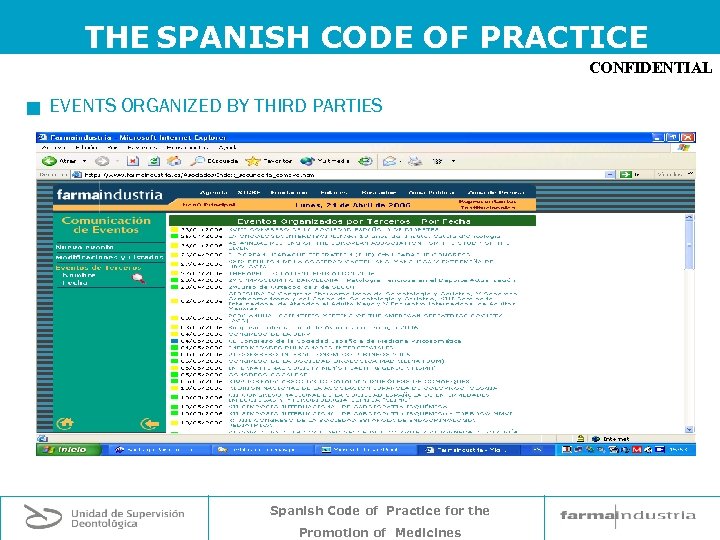Viewport: 720px width, 540px height.
Task: Click the event row with the blue square
Action: click(x=316, y=341)
